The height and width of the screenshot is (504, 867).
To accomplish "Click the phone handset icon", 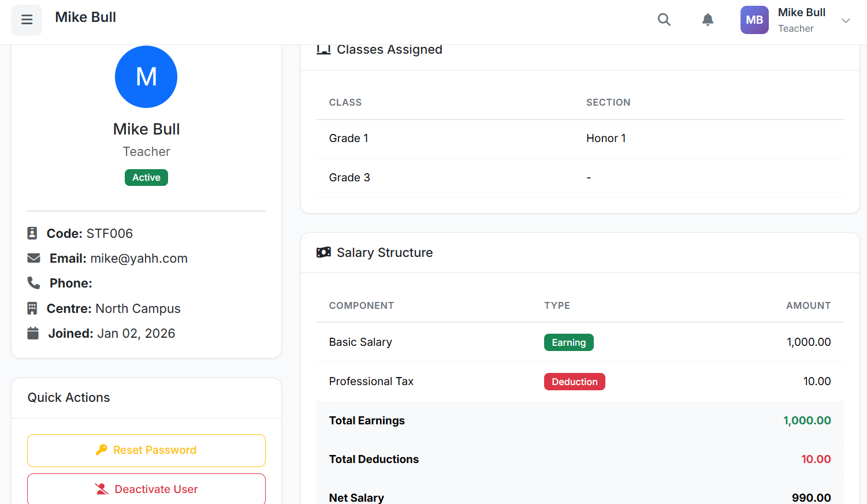I will point(34,283).
